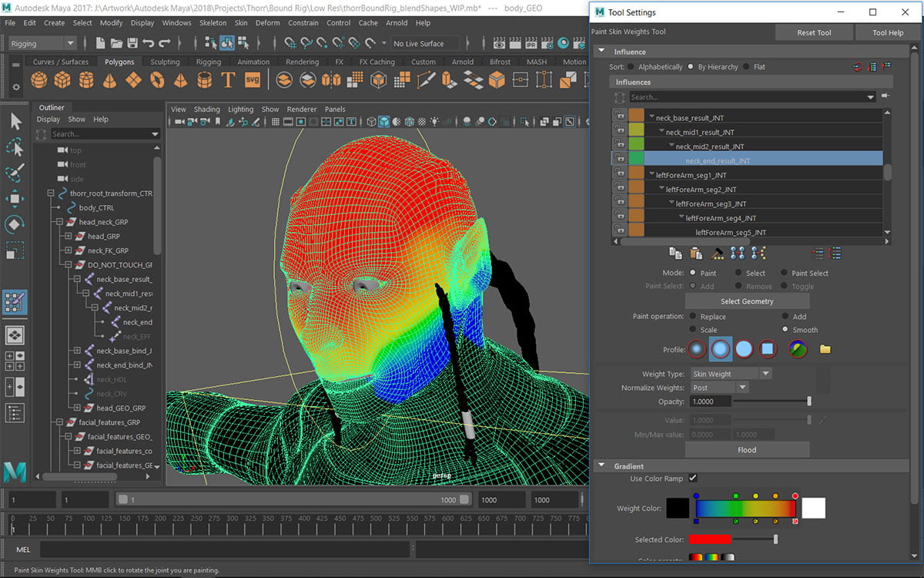
Task: Choose the Replace paint operation
Action: pos(693,316)
